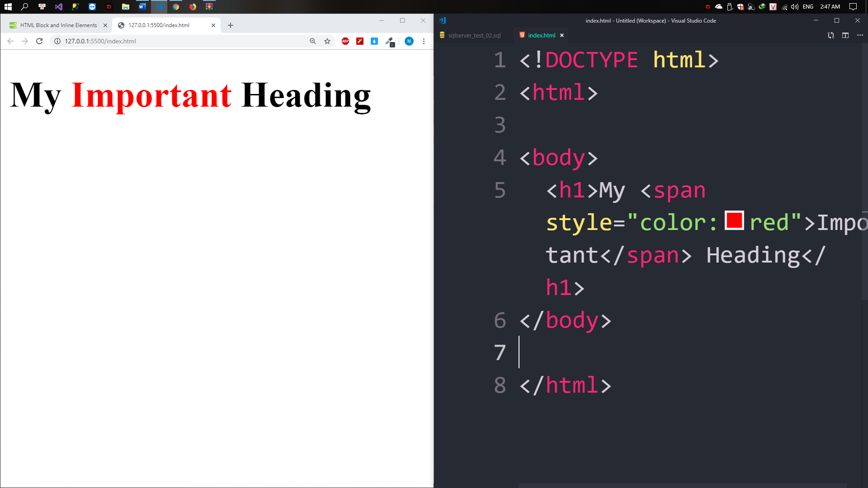Click the site information icon beside URL
This screenshot has height=488, width=868.
[57, 41]
